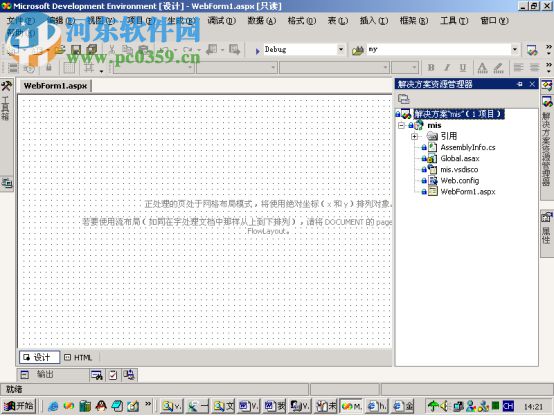Click the Solution Explorer toolbar icon

coord(531,50)
